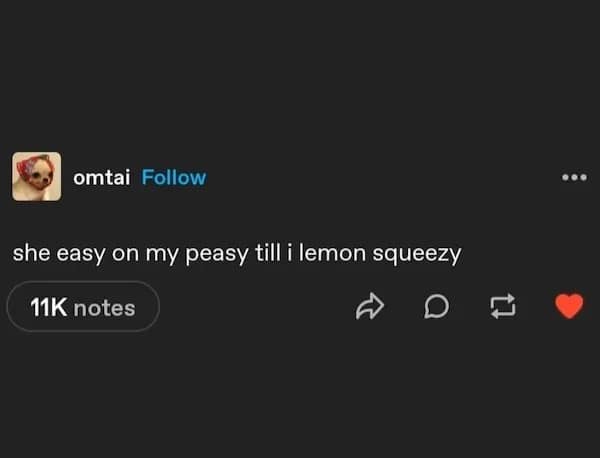Click the post text about lemon squeezy
The height and width of the screenshot is (458, 600).
[236, 253]
